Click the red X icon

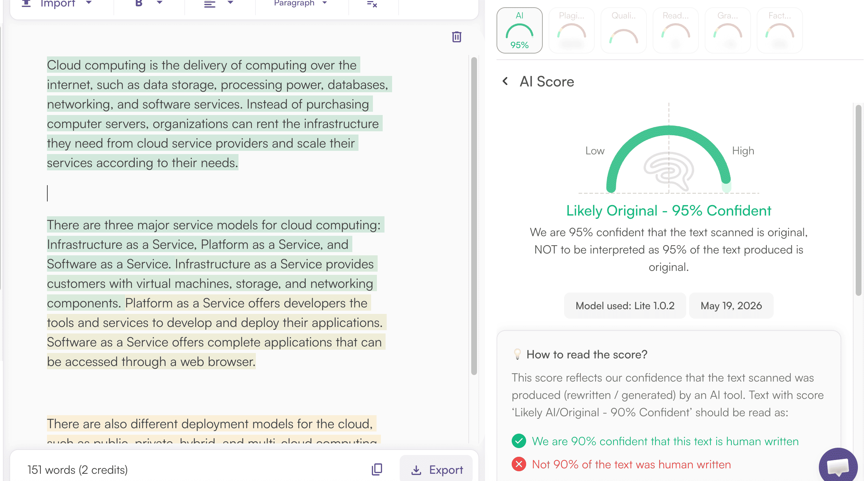(519, 464)
